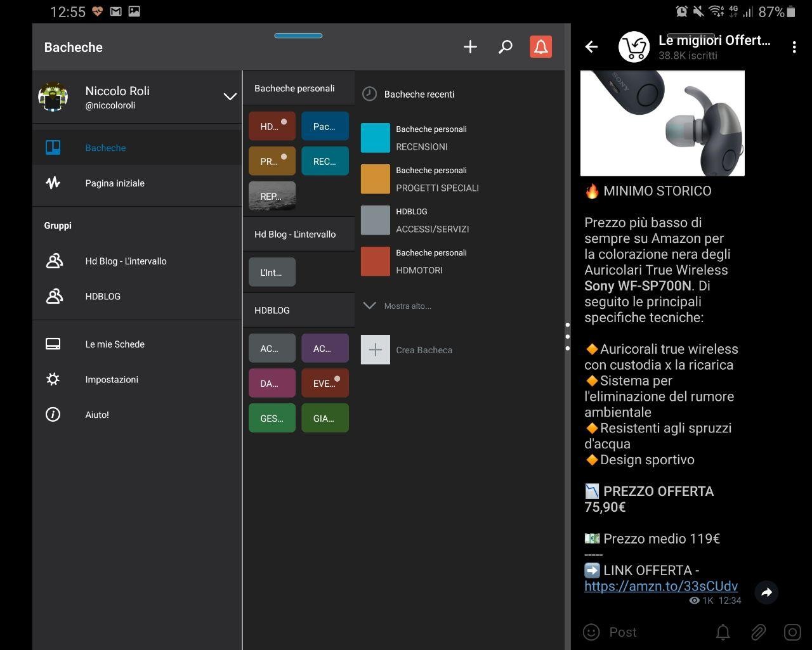Viewport: 812px width, 650px height.
Task: Tap the plus icon in Trello header
Action: coord(470,47)
